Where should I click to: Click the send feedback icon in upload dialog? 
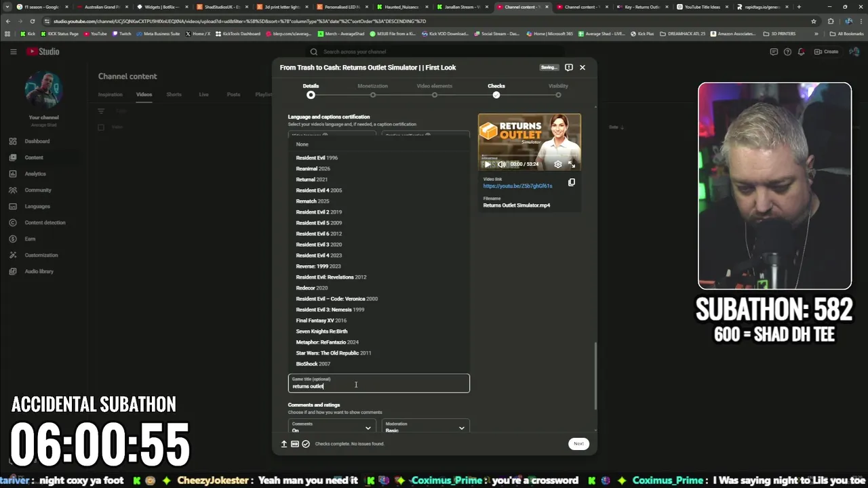(x=569, y=67)
